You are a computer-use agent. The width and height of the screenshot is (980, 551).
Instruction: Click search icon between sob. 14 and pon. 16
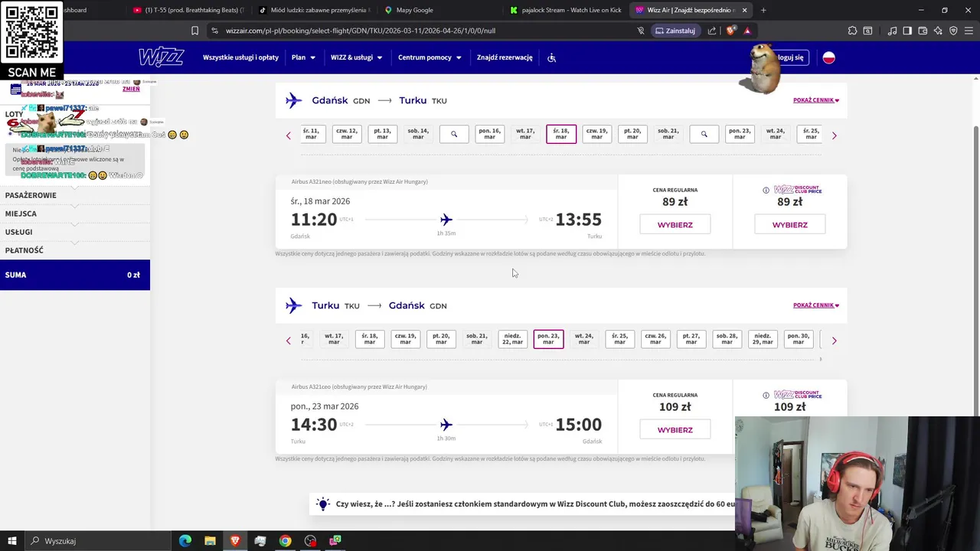click(x=454, y=134)
